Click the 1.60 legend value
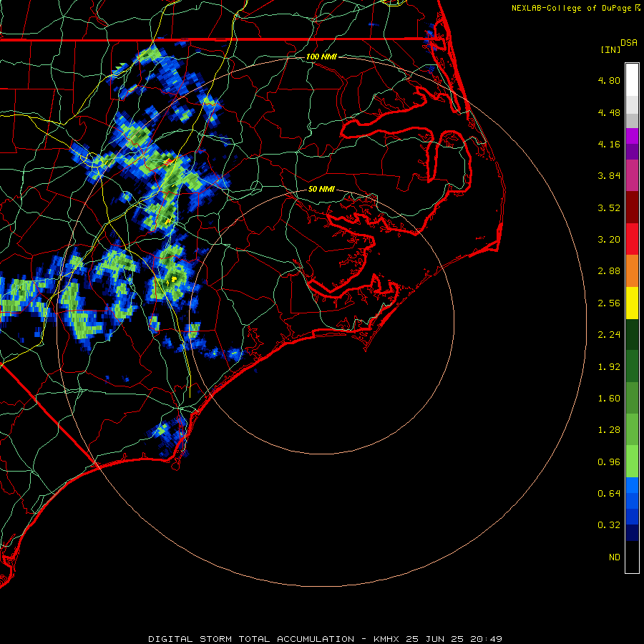Viewport: 644px width, 644px height. point(609,399)
